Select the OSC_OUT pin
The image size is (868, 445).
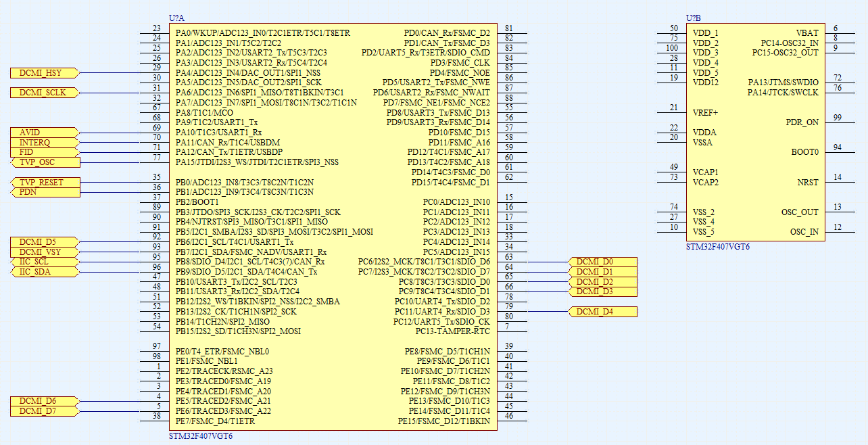pos(800,212)
